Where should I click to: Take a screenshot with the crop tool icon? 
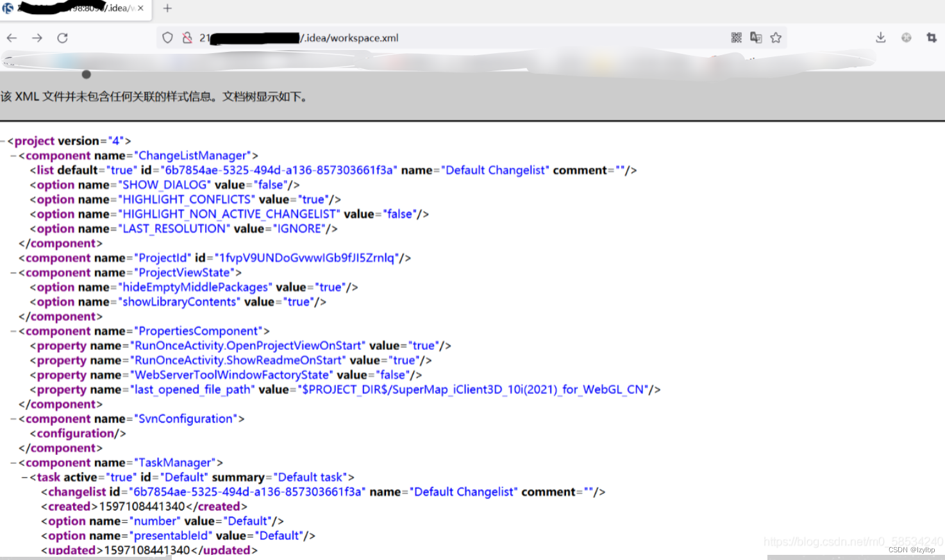point(931,38)
